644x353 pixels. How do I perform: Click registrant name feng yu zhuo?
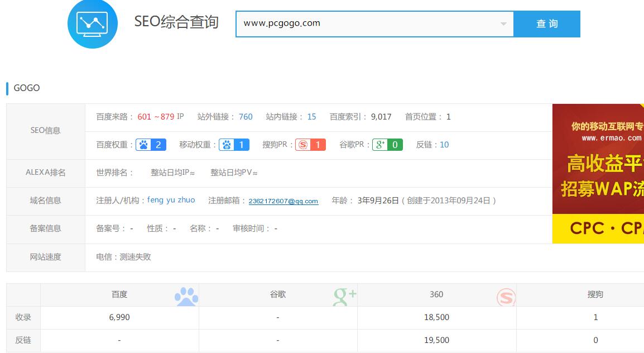[171, 200]
